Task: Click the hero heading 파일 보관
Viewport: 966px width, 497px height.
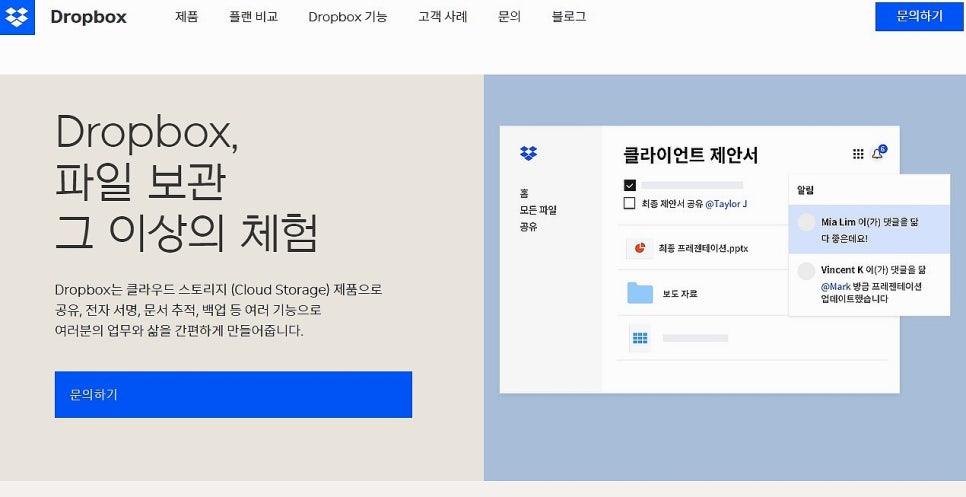Action: click(140, 184)
